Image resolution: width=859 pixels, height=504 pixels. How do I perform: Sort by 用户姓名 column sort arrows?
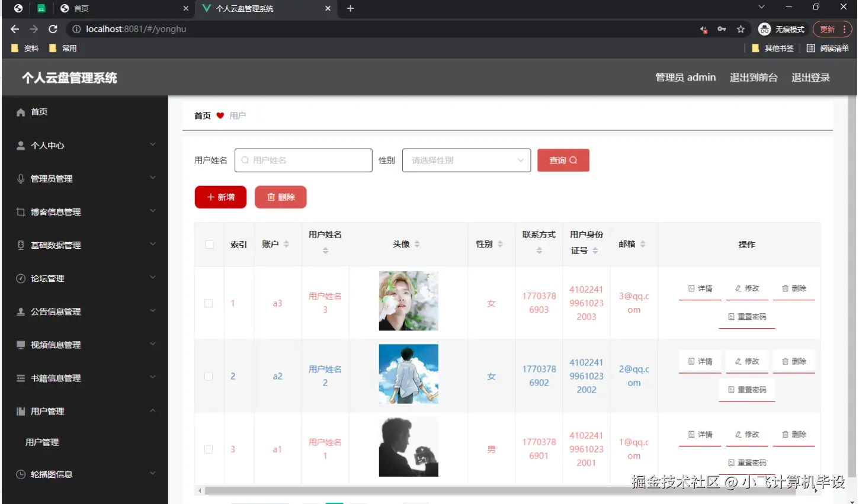(x=325, y=251)
